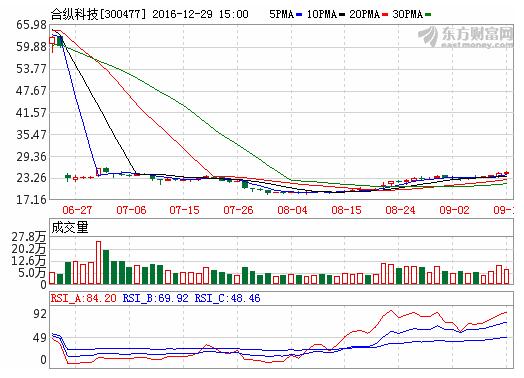The image size is (524, 378).
Task: Click the RSI_C:48.46 indicator label
Action: pyautogui.click(x=227, y=298)
